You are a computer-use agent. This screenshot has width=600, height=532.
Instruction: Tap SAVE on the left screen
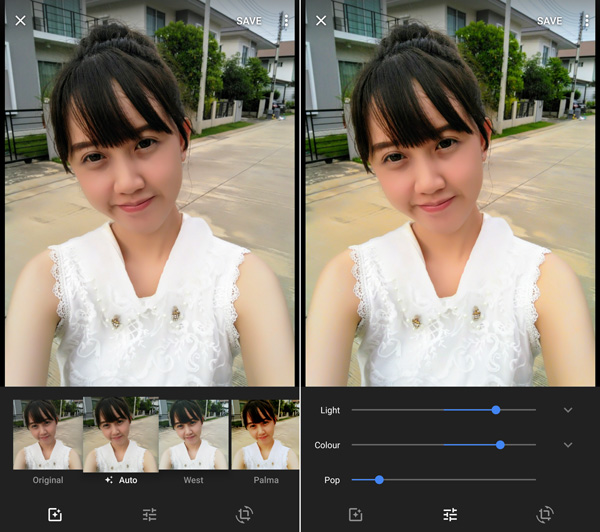(249, 21)
